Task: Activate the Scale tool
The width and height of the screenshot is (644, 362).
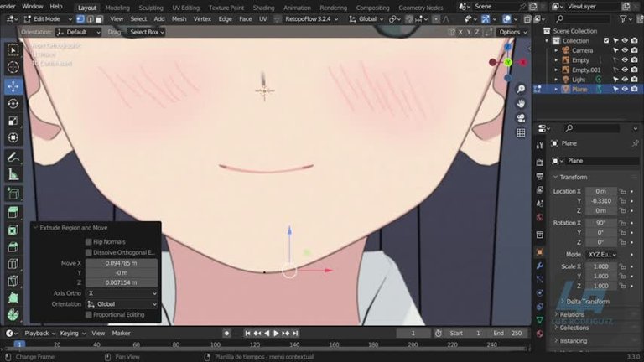Action: coord(13,121)
